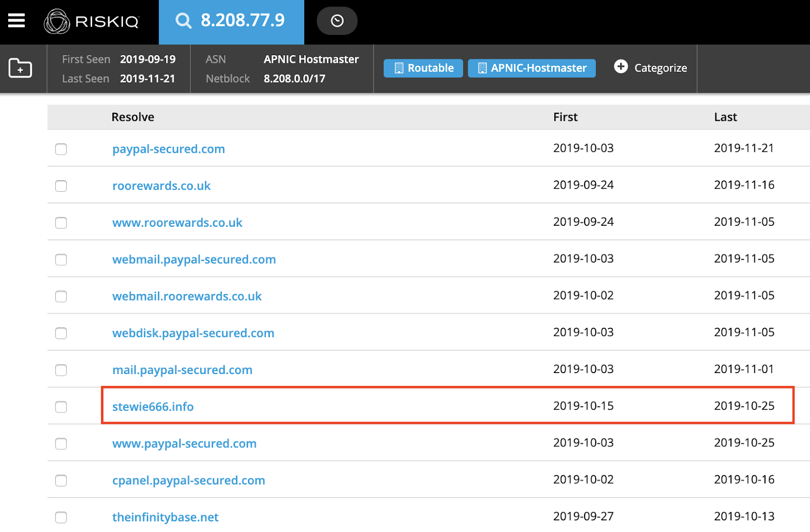810x532 pixels.
Task: Open the paypal-secured.com link
Action: tap(169, 149)
